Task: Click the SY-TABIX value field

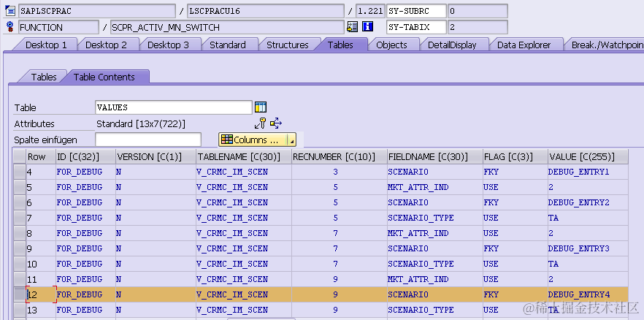Action: pos(478,28)
